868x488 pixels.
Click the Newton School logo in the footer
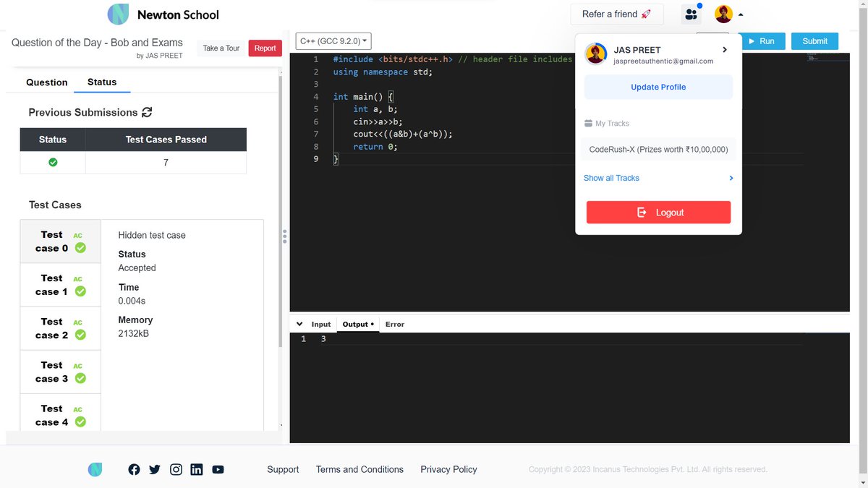[95, 469]
